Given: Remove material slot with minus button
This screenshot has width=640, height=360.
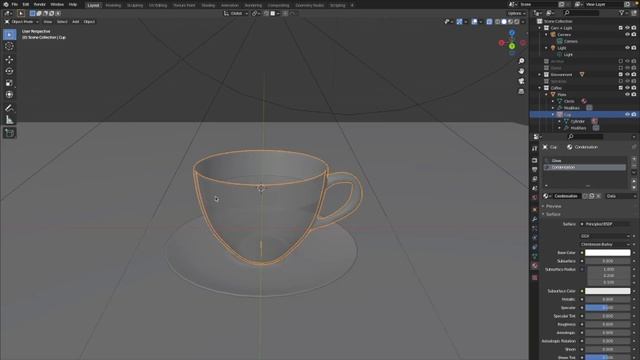Looking at the screenshot, I should 634,166.
